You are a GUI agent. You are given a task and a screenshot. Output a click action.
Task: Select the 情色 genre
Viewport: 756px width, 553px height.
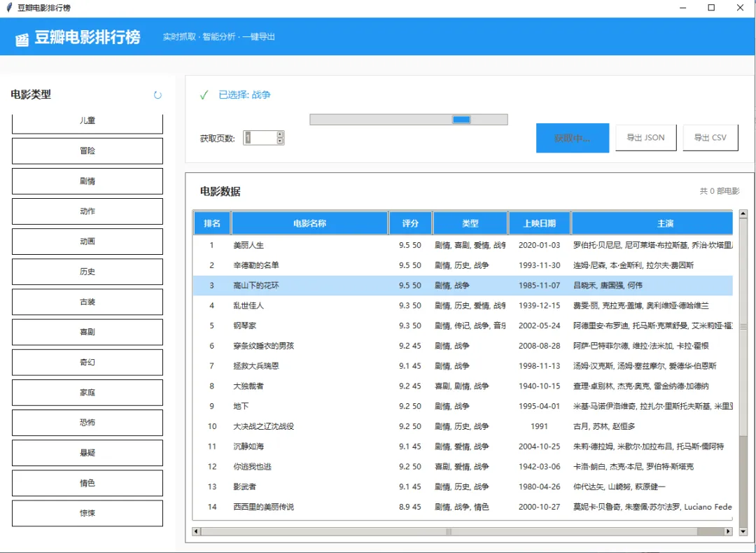[87, 483]
